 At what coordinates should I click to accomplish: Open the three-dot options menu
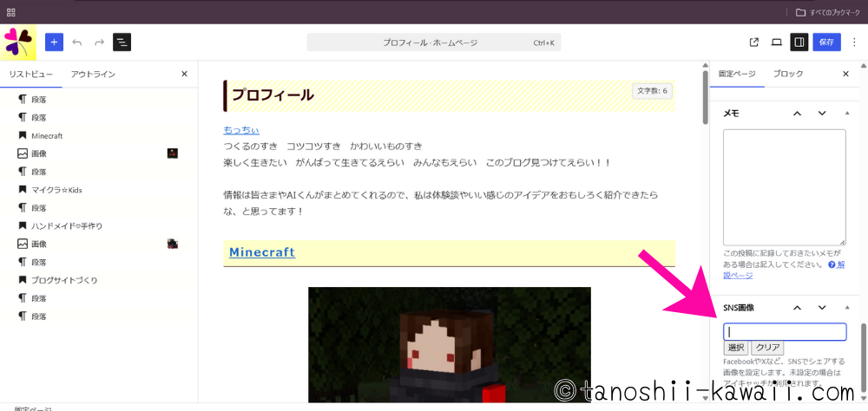855,42
